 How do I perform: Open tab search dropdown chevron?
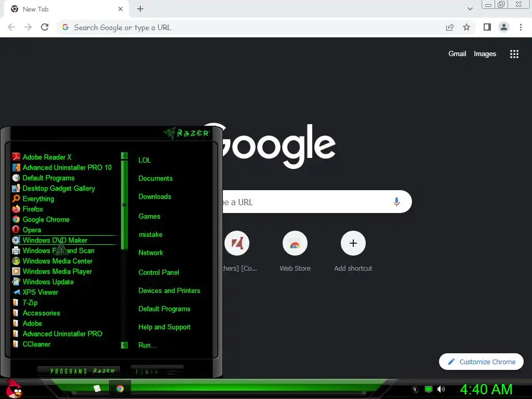[470, 9]
